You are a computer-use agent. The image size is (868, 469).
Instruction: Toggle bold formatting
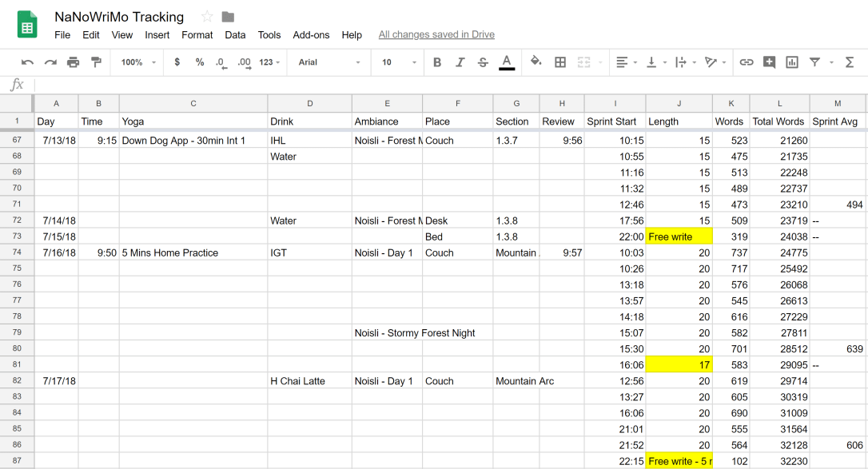[x=437, y=62]
